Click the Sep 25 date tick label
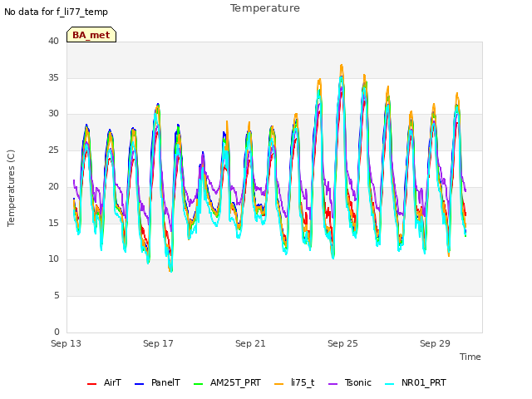The image size is (532, 399). 342,343
